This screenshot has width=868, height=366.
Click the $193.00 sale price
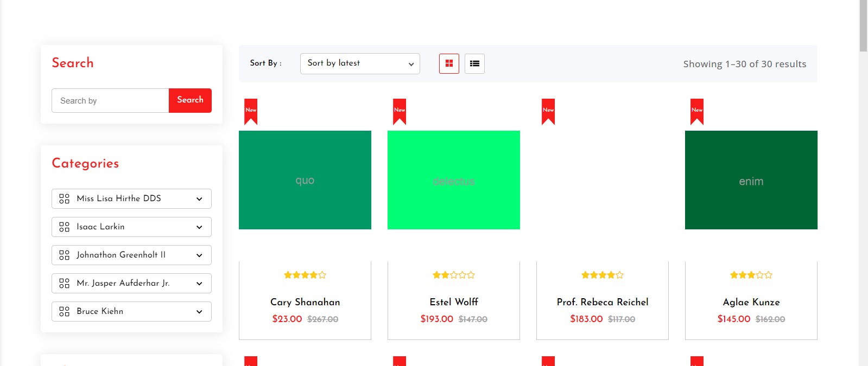pyautogui.click(x=436, y=319)
